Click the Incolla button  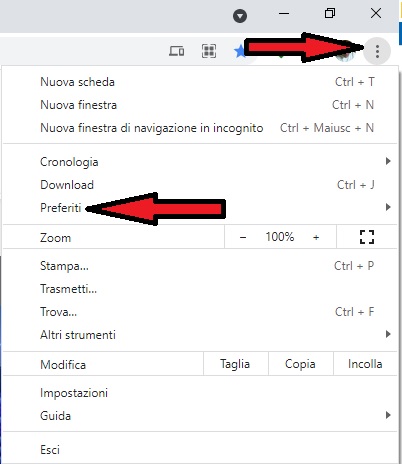click(x=365, y=364)
